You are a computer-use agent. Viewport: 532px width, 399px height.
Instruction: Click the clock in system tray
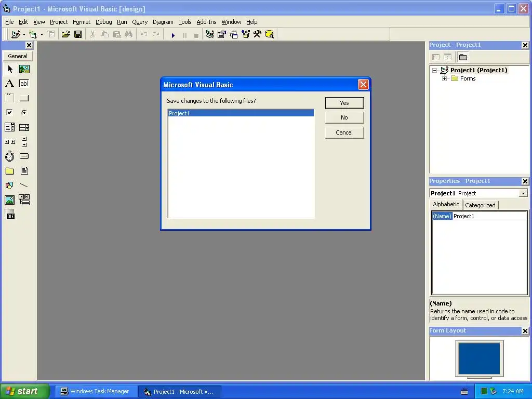click(513, 392)
